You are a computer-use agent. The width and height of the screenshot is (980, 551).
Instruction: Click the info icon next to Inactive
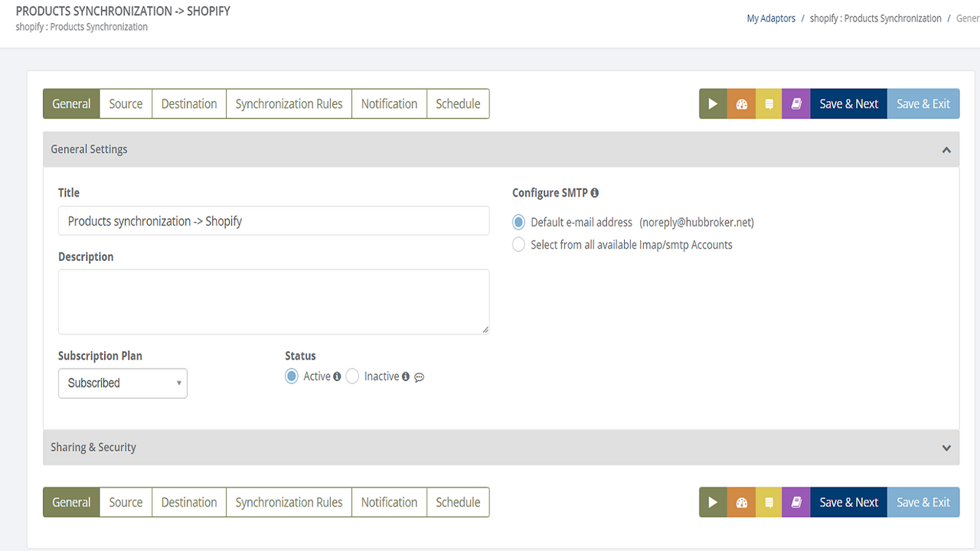point(406,377)
